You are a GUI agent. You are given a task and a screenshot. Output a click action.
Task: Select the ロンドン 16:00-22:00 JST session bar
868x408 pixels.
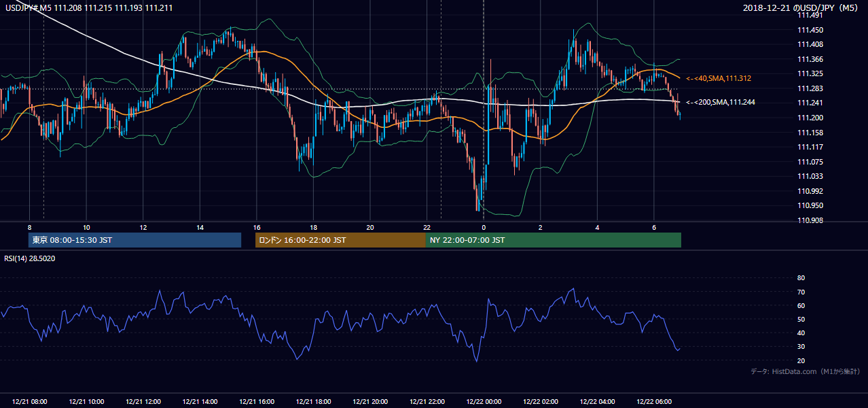tap(340, 240)
